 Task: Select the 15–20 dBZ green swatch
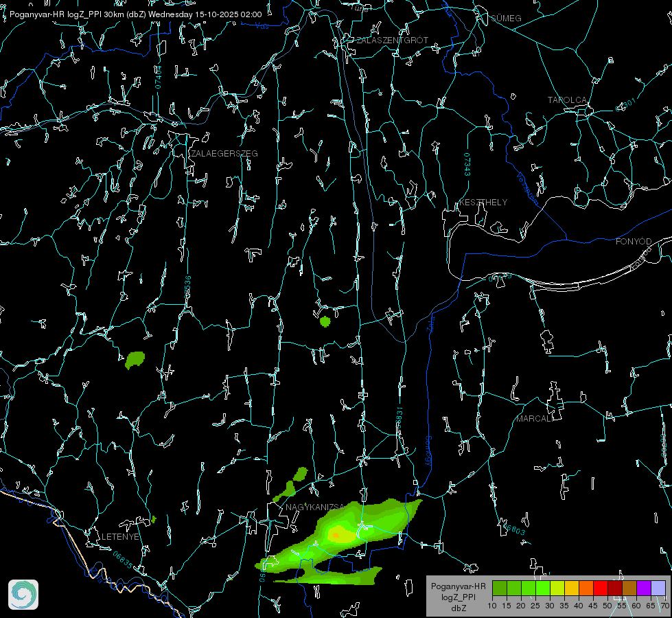tap(514, 588)
